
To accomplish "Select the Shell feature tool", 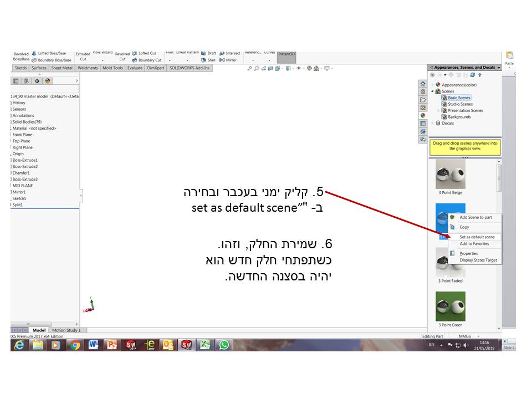I will tap(208, 60).
